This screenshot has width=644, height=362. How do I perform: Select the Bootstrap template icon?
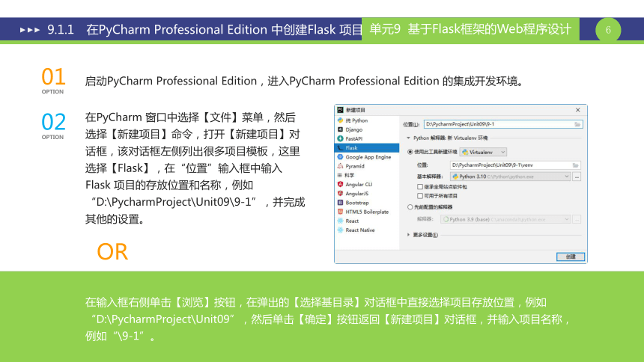(340, 203)
